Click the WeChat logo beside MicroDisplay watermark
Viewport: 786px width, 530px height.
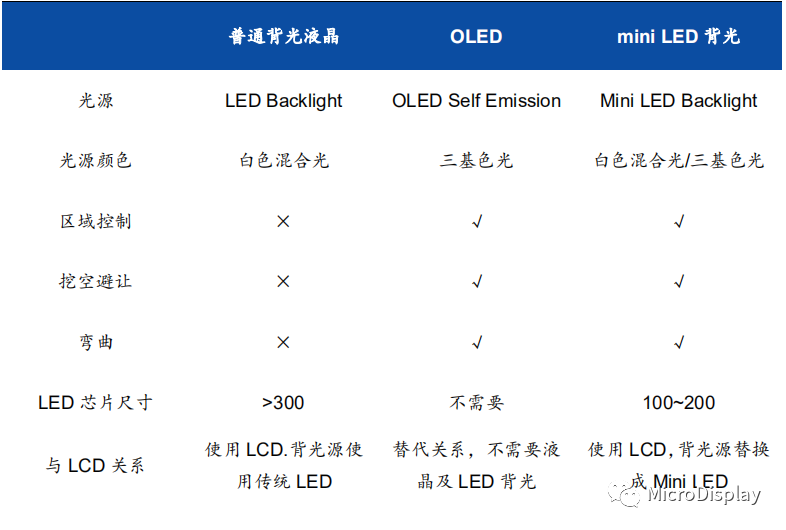[624, 494]
